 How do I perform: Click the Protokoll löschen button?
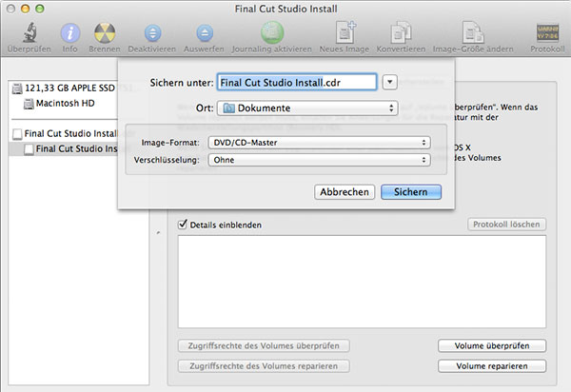point(506,225)
